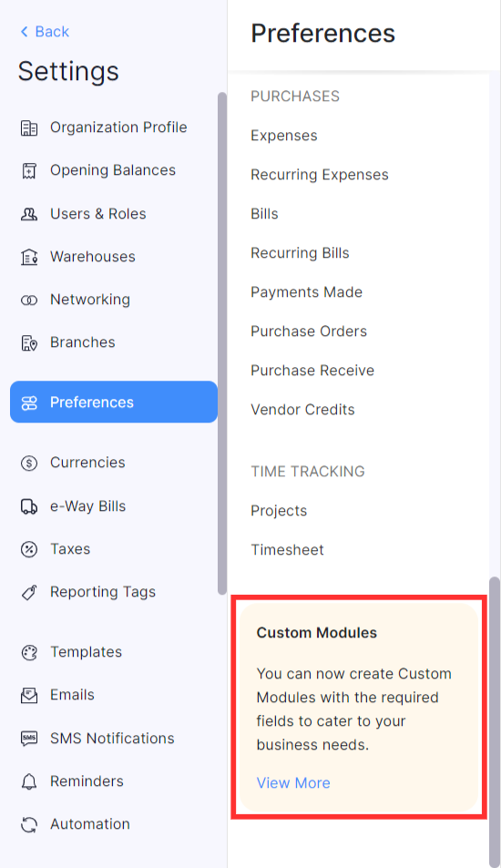Click the Templates palette icon
This screenshot has width=501, height=868.
point(29,653)
